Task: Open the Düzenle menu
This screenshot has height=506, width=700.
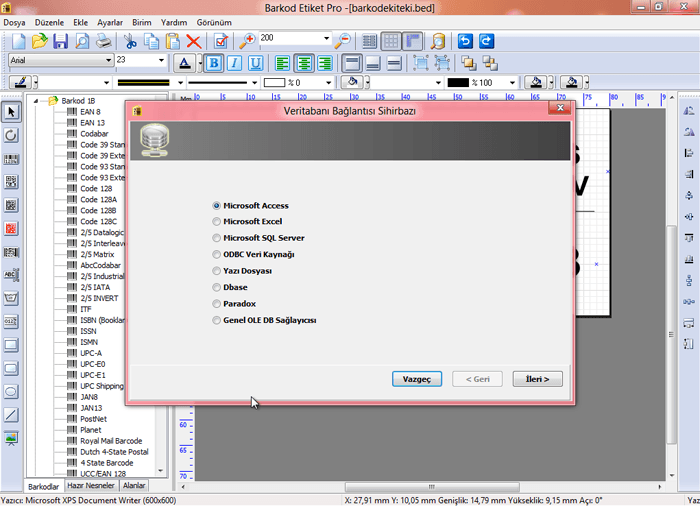Action: [x=49, y=22]
